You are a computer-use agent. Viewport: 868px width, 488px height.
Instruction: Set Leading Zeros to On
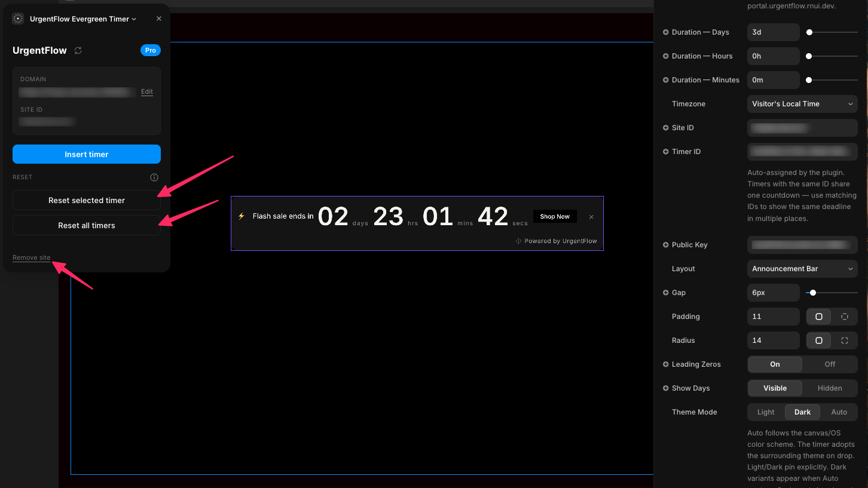[775, 364]
